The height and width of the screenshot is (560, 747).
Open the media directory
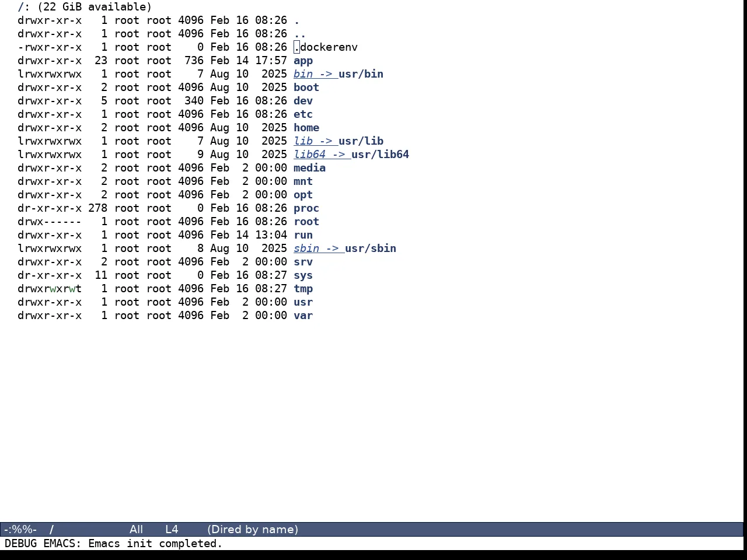309,168
